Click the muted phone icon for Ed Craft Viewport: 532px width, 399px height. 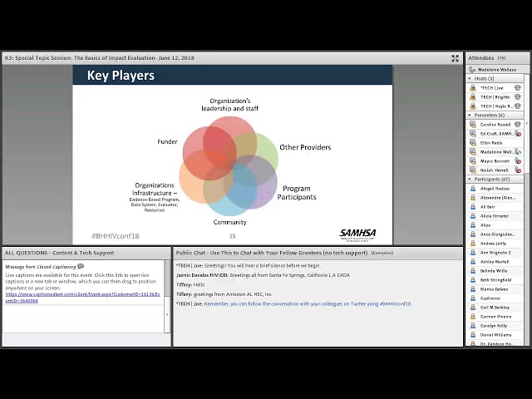tap(518, 134)
